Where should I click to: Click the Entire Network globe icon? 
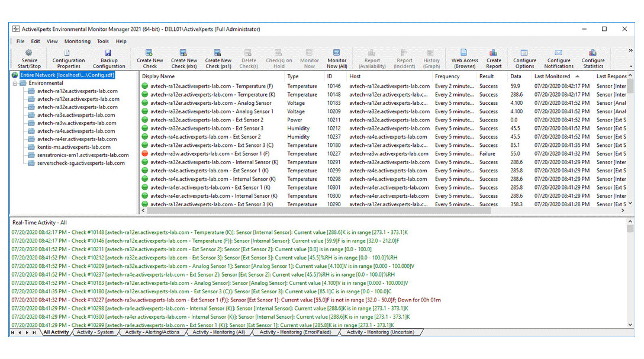(x=15, y=75)
